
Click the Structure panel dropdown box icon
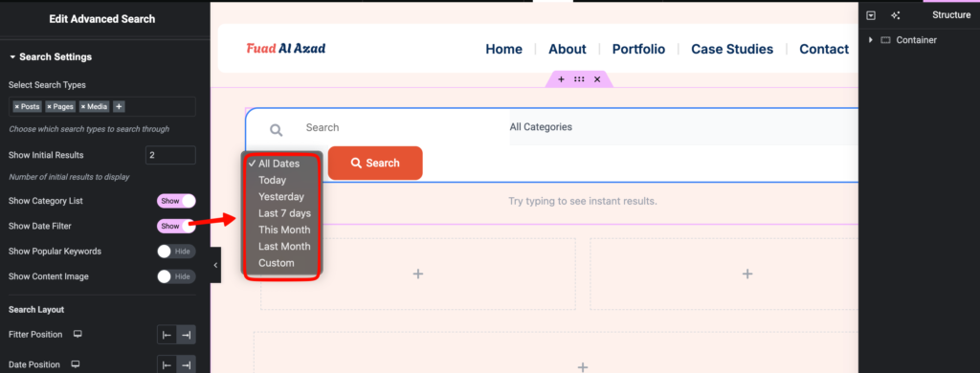(871, 15)
